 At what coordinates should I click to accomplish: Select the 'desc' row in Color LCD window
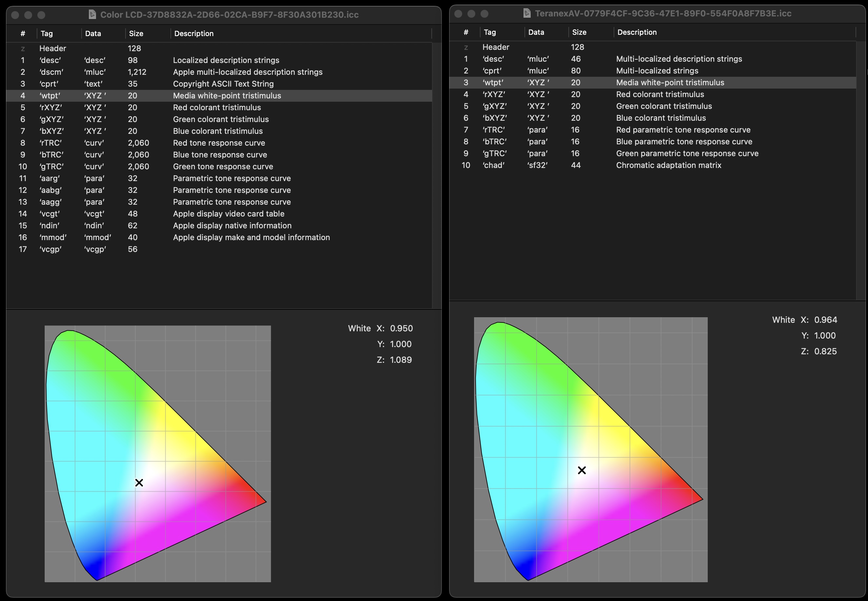click(x=219, y=60)
